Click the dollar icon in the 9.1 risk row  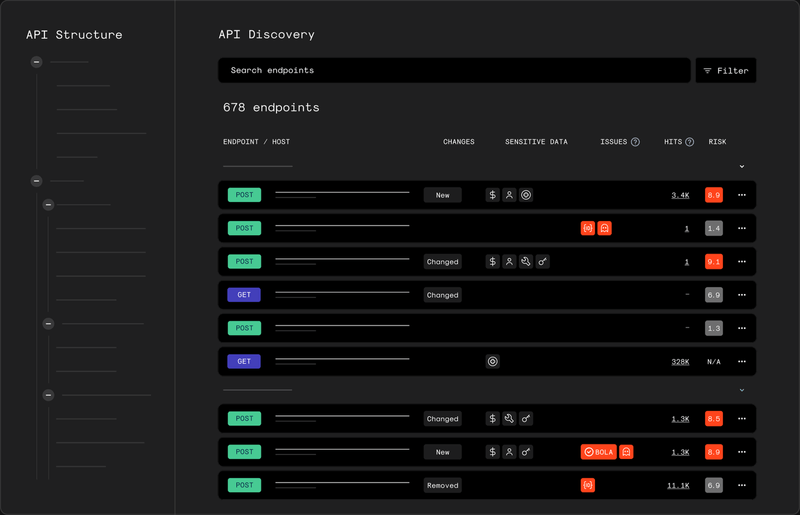click(492, 262)
